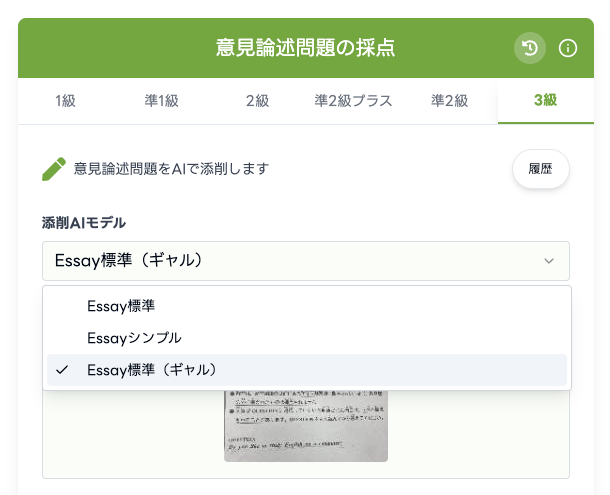Click the 添削AIモデル field label

[84, 222]
